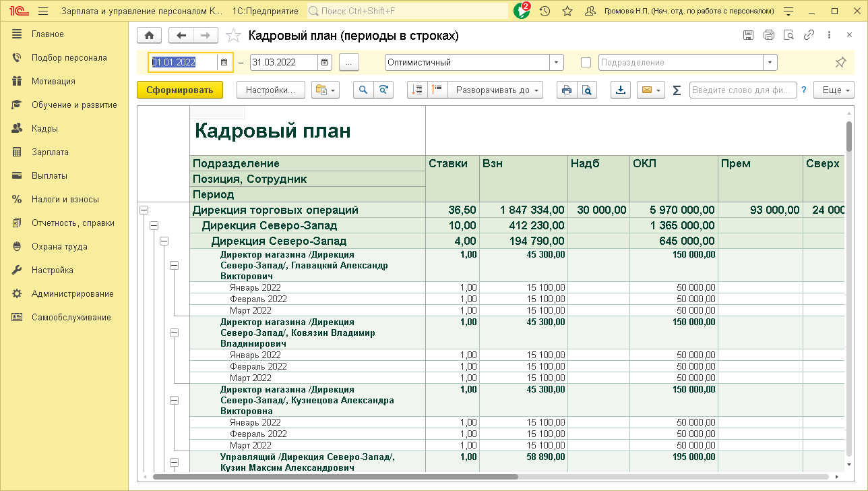Save report using the download arrow icon

coord(621,90)
